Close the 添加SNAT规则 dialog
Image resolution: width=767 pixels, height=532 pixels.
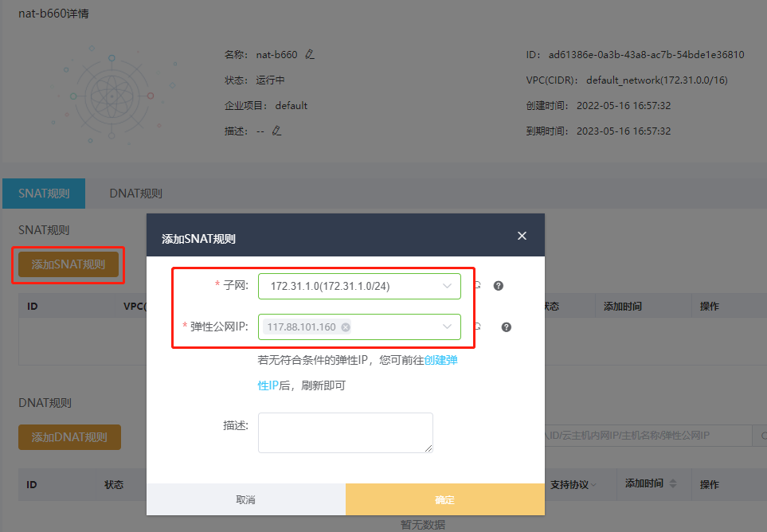(522, 236)
